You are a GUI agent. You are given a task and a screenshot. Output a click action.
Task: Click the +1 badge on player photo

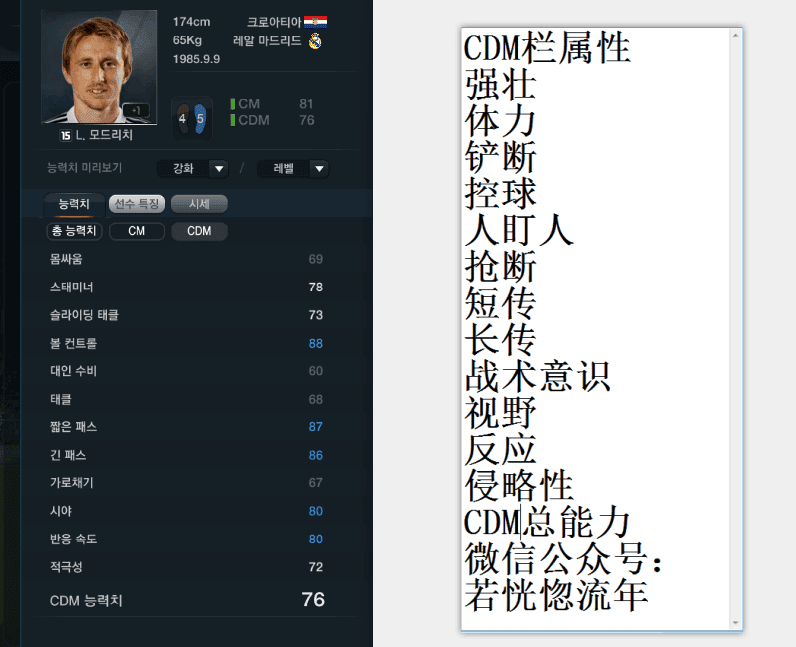[x=136, y=110]
